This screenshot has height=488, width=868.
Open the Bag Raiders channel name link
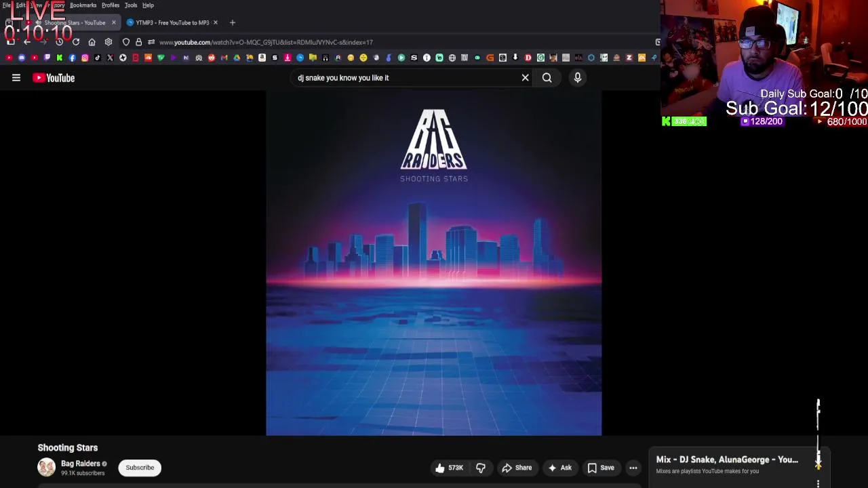pos(80,464)
